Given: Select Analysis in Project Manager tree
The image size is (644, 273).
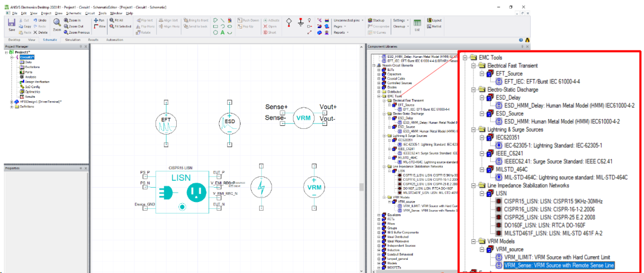Looking at the screenshot, I should [30, 77].
